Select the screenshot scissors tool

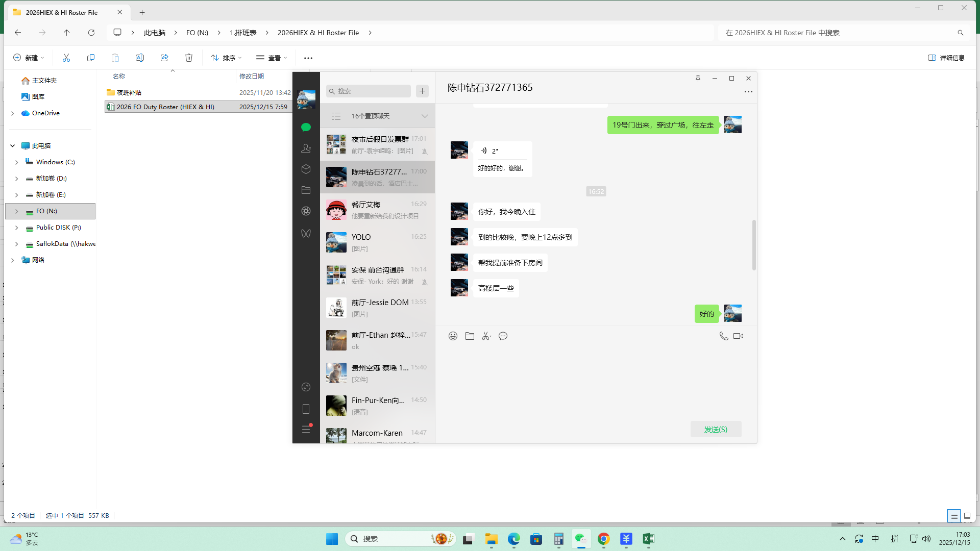pos(486,336)
